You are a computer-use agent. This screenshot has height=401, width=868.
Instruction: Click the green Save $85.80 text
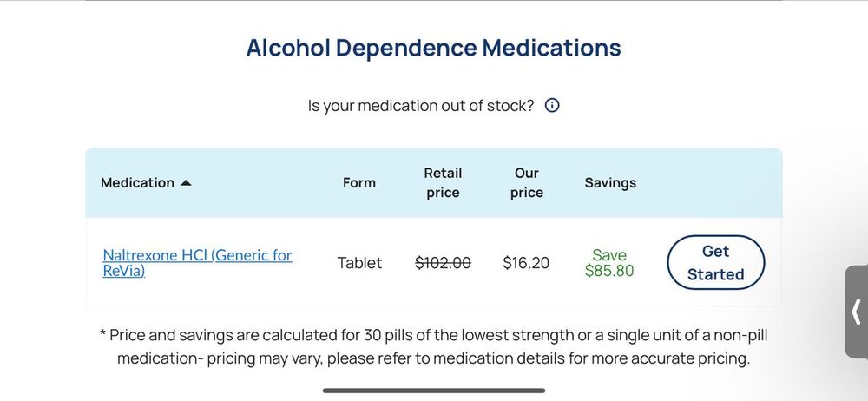click(x=609, y=263)
